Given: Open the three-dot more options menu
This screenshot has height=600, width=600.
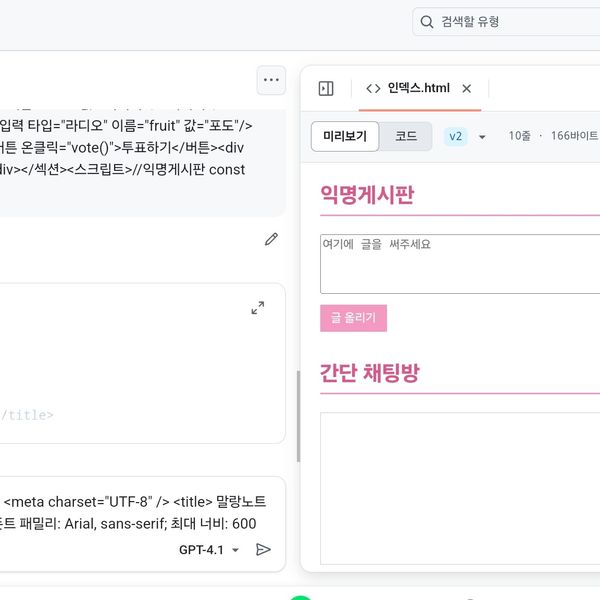Looking at the screenshot, I should (270, 79).
